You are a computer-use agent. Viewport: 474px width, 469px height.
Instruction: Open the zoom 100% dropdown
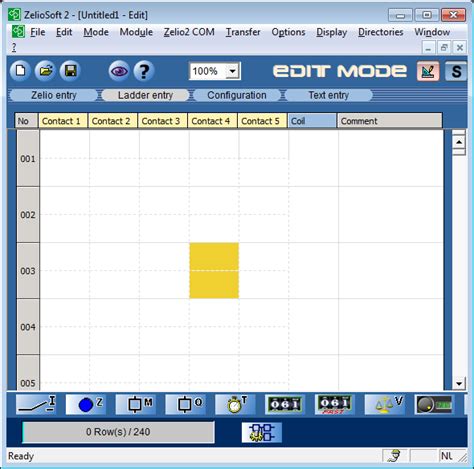click(232, 71)
